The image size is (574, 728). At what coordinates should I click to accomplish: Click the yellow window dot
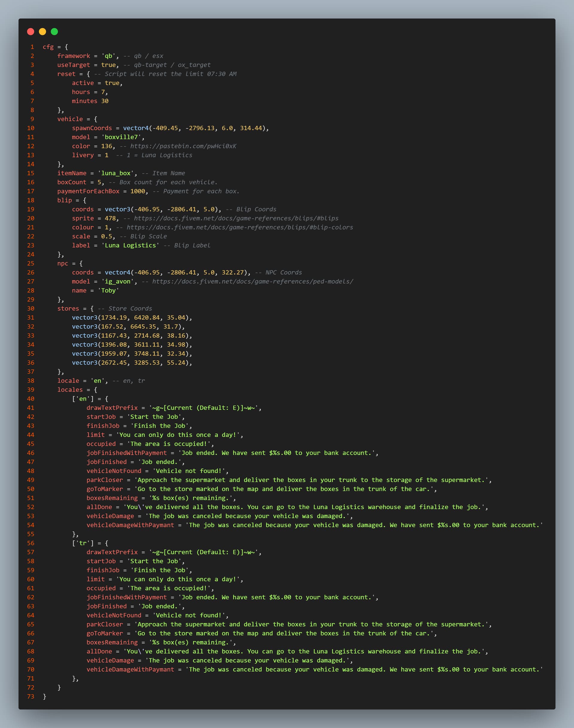coord(42,32)
